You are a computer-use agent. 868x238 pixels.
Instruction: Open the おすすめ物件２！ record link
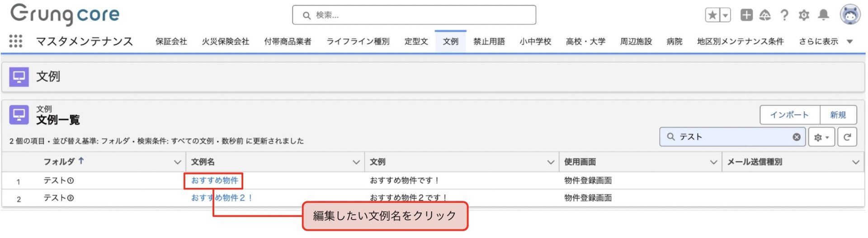[222, 198]
